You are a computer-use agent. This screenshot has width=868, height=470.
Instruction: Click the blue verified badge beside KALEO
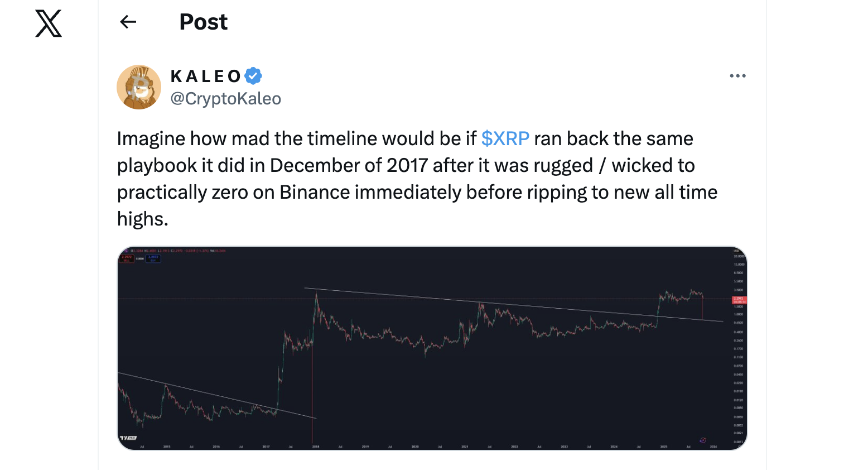click(x=253, y=76)
